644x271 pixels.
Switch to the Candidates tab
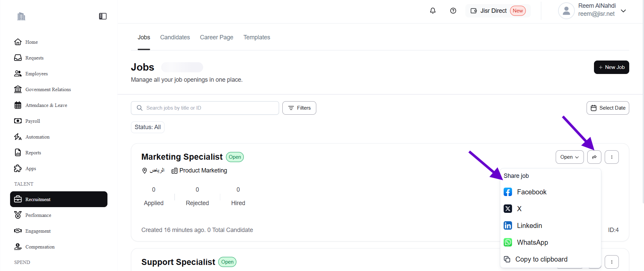pyautogui.click(x=175, y=37)
